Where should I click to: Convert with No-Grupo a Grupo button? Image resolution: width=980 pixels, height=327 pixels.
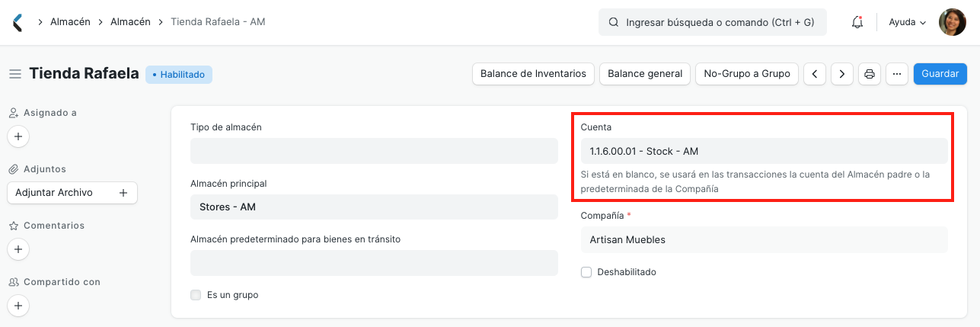point(747,74)
